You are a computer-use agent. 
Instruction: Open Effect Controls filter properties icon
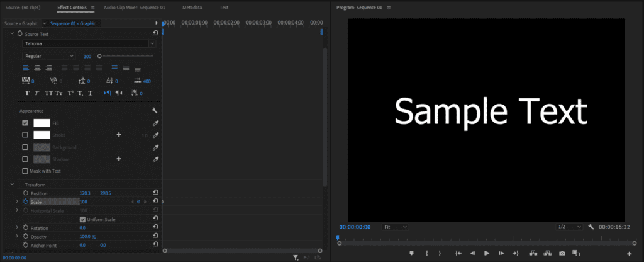pos(296,258)
